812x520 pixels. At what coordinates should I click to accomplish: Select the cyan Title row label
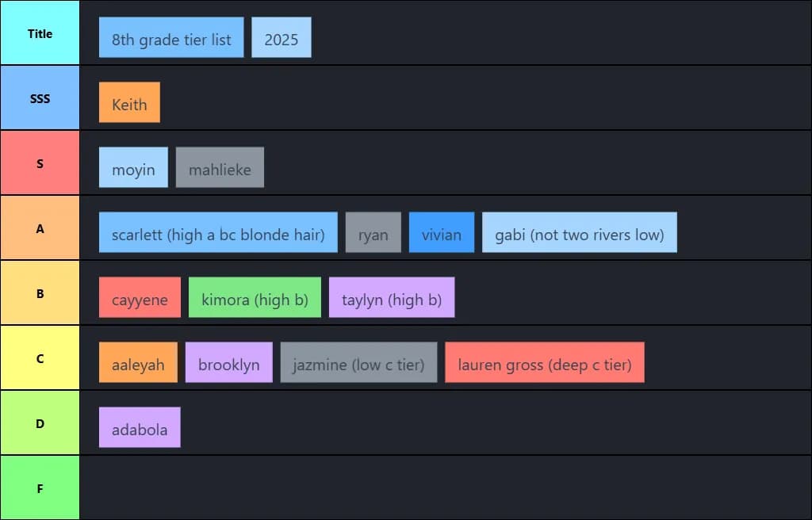(x=40, y=33)
